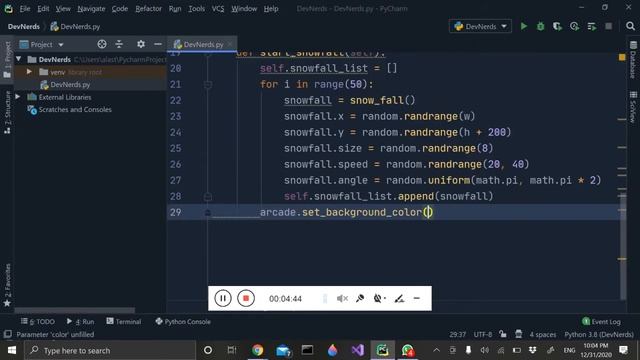Open the Terminal tool window
Image resolution: width=640 pixels, height=360 pixels.
(x=124, y=322)
